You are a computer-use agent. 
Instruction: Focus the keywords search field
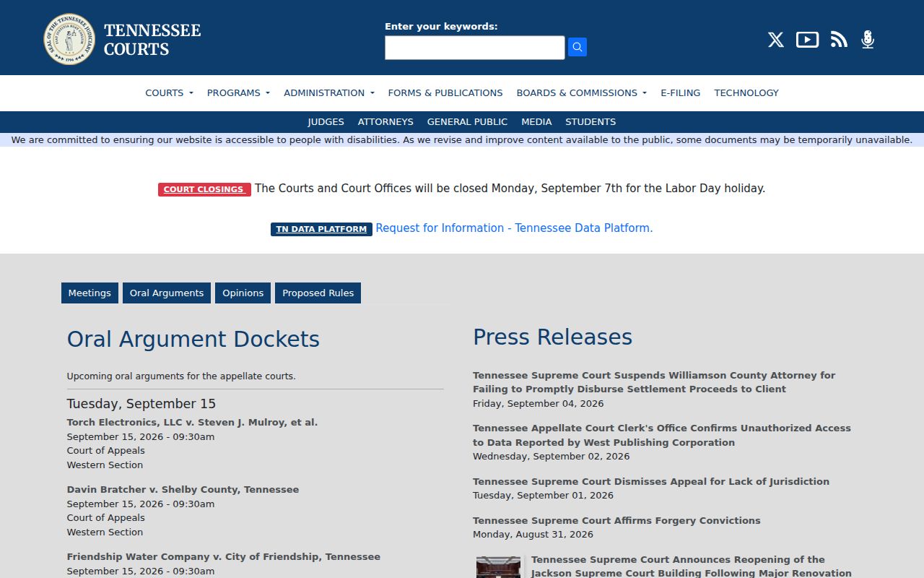pos(475,48)
